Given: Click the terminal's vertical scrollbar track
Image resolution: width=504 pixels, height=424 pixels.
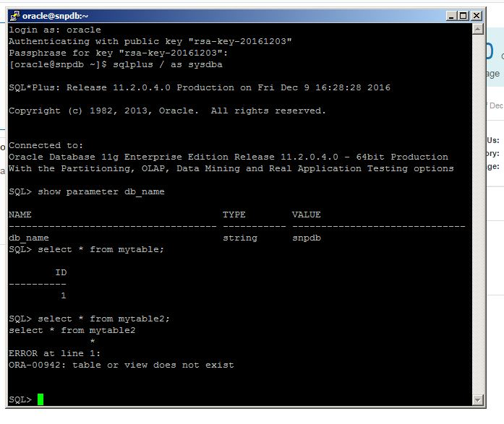Looking at the screenshot, I should (x=477, y=217).
